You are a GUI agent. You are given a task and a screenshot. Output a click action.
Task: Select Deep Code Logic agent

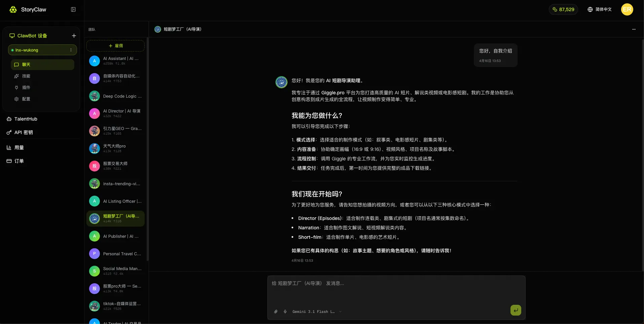tap(116, 96)
